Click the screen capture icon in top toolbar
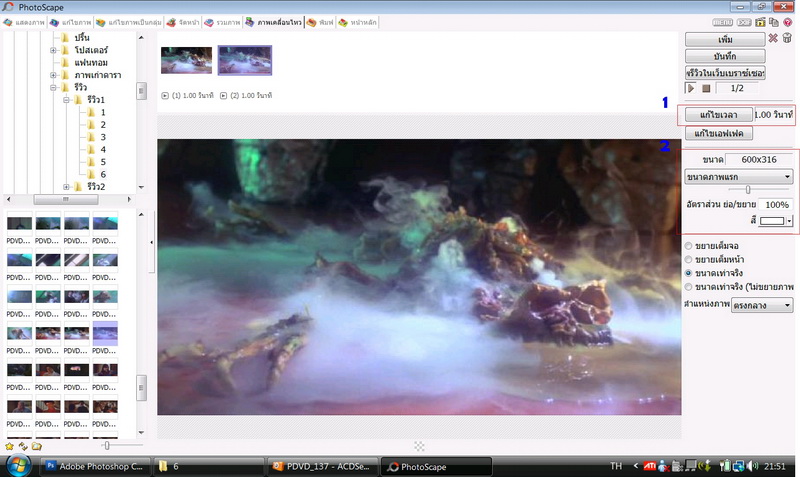The width and height of the screenshot is (800, 477). coord(760,22)
